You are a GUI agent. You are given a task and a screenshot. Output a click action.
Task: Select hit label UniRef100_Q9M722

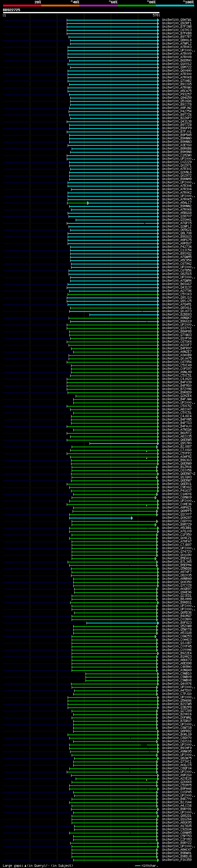point(177,67)
